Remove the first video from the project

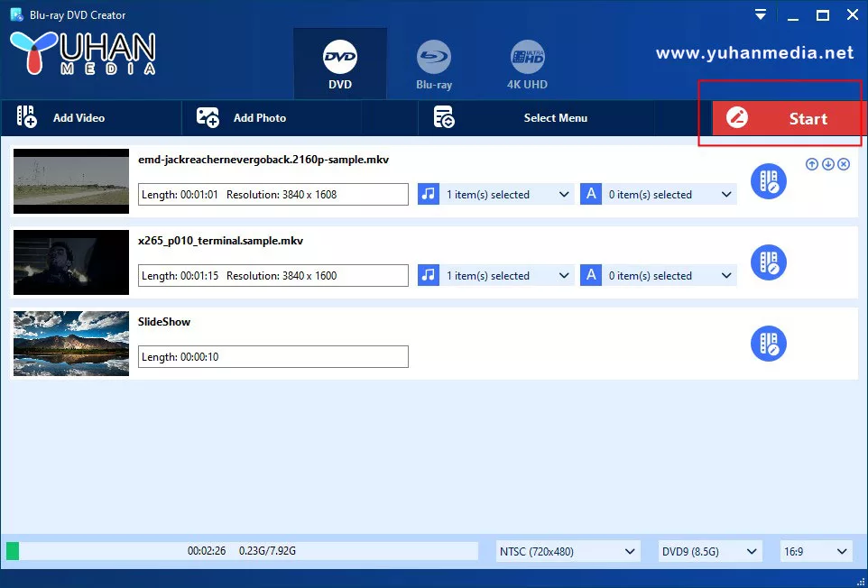(844, 164)
